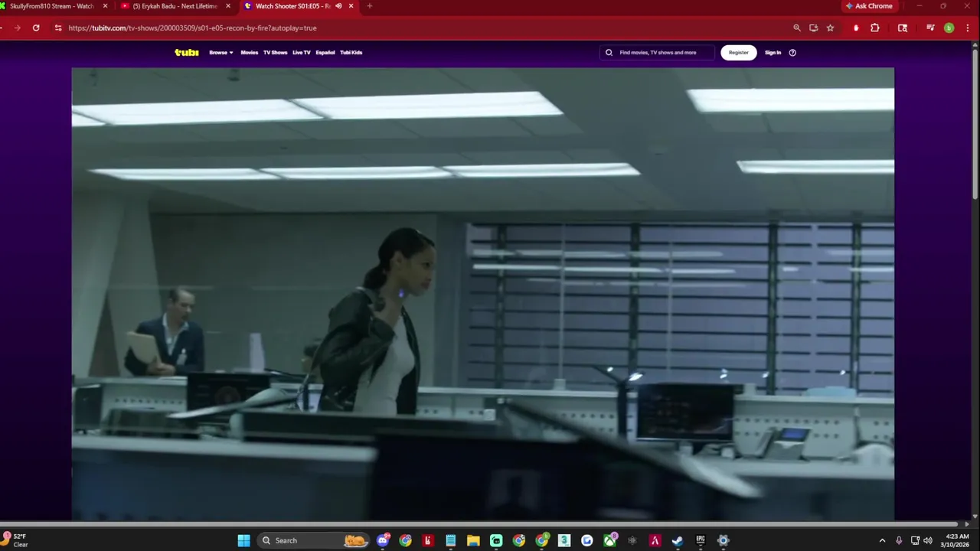The height and width of the screenshot is (551, 980).
Task: Open Windows Start menu
Action: coord(243,540)
